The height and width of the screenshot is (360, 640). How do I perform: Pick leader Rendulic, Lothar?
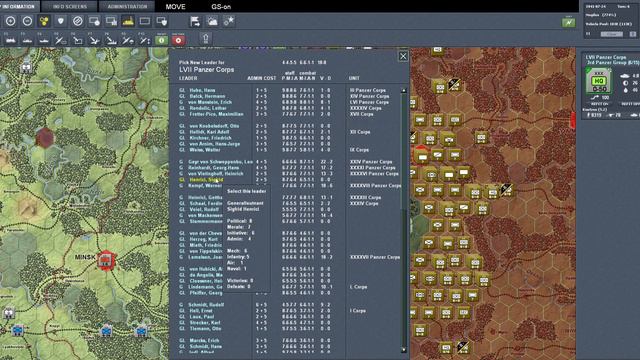pyautogui.click(x=207, y=108)
